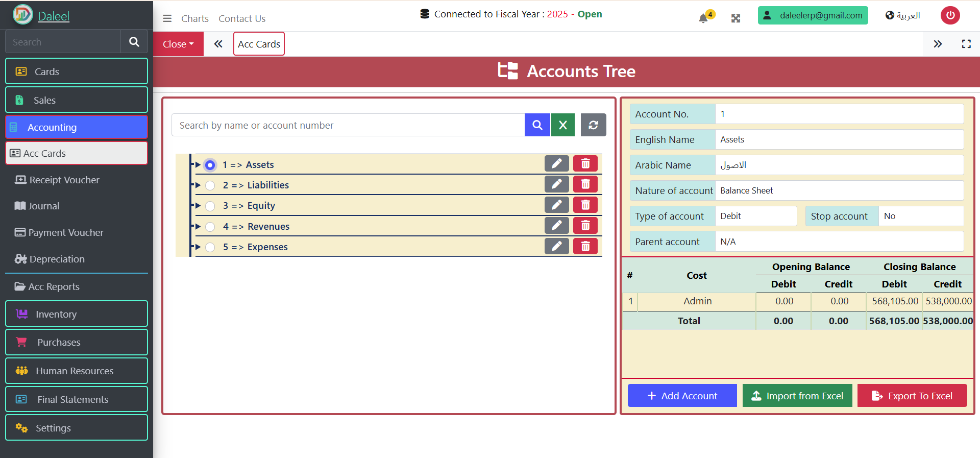The height and width of the screenshot is (458, 980).
Task: Open the notifications bell icon
Action: [703, 18]
